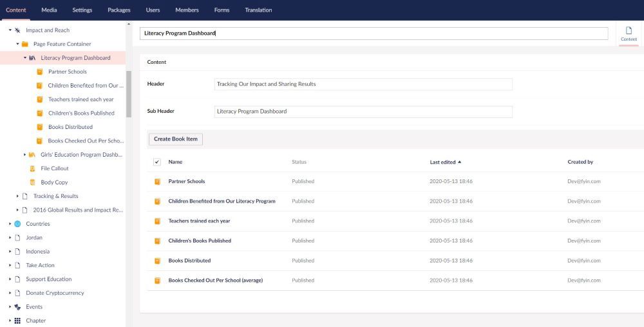The image size is (644, 327).
Task: Open Partner Schools from the list
Action: coord(187,181)
